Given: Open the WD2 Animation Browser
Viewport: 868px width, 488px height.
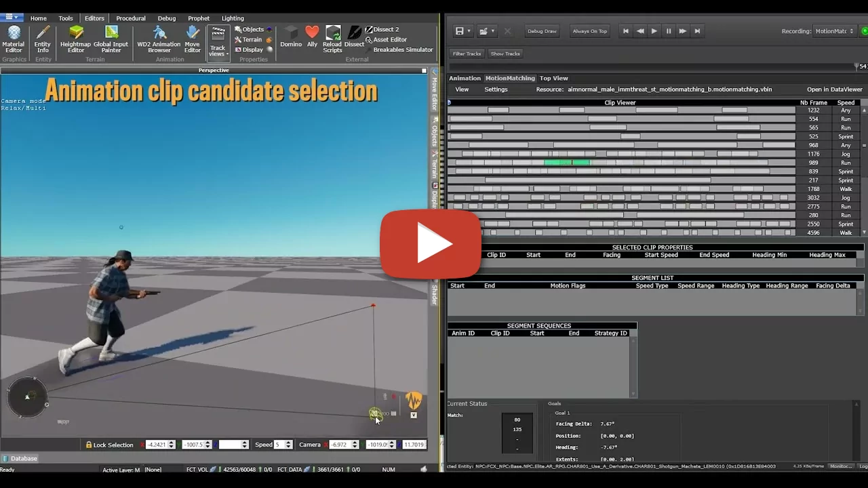Looking at the screenshot, I should click(159, 39).
